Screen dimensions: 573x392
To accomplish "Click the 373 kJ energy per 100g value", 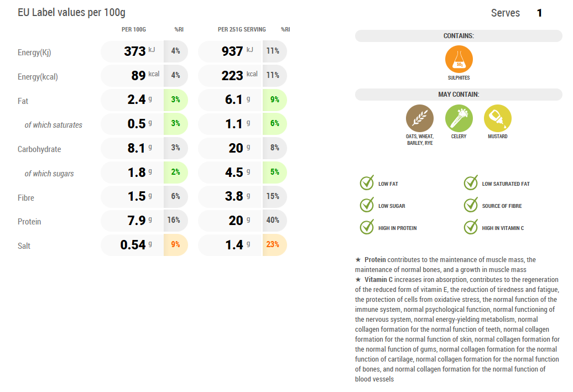I will coord(134,51).
